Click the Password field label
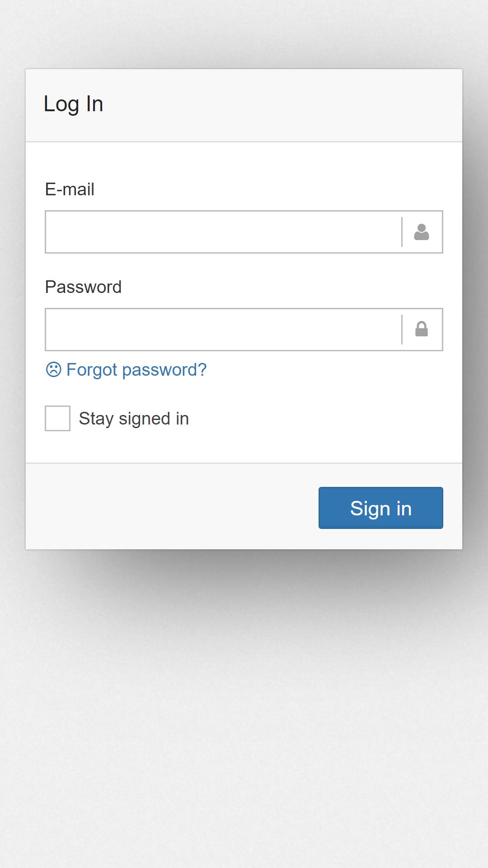The image size is (488, 868). click(x=83, y=287)
